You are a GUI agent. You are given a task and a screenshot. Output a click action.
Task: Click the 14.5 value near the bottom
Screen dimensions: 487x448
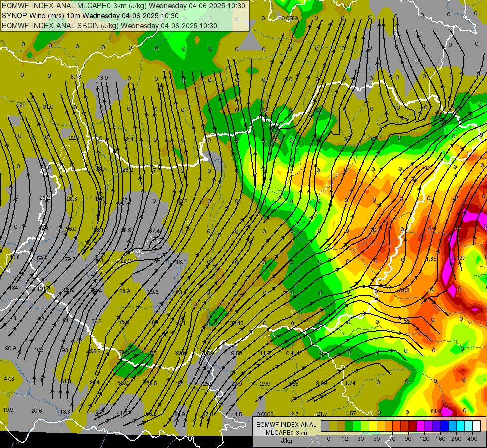click(x=237, y=414)
